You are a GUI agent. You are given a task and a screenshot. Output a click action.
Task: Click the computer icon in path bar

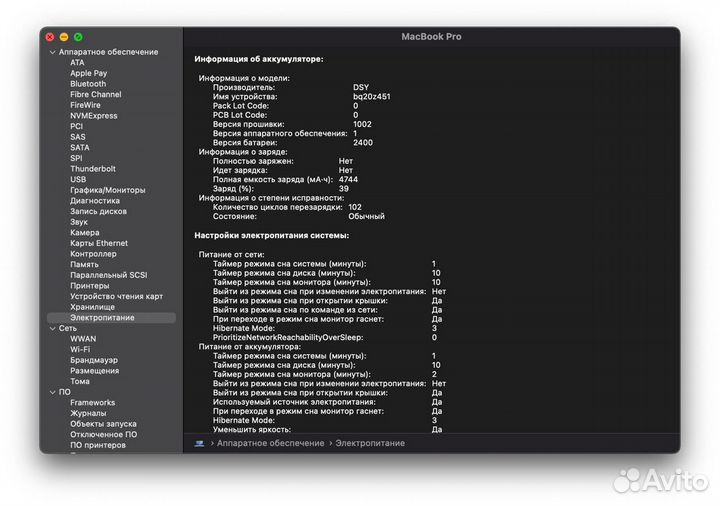tap(199, 444)
